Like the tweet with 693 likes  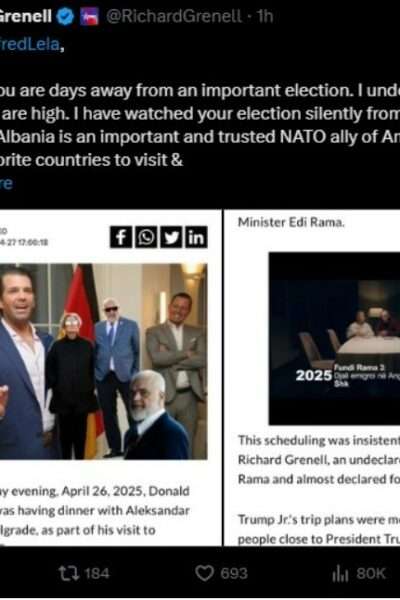(x=221, y=573)
